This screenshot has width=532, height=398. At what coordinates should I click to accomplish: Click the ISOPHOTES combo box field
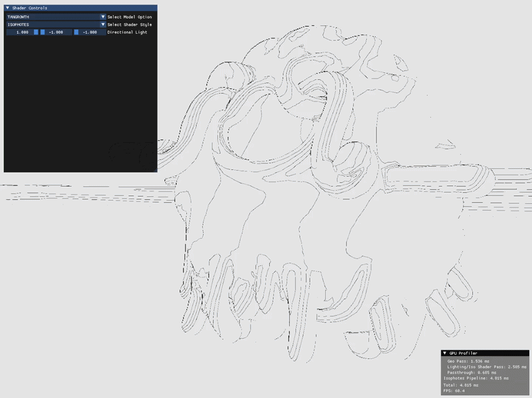56,25
